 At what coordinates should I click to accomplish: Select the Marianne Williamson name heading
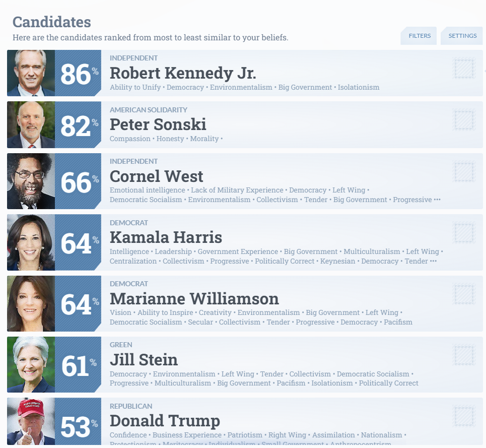click(x=194, y=298)
